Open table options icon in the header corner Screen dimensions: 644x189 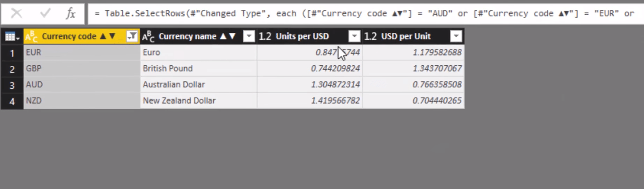12,36
